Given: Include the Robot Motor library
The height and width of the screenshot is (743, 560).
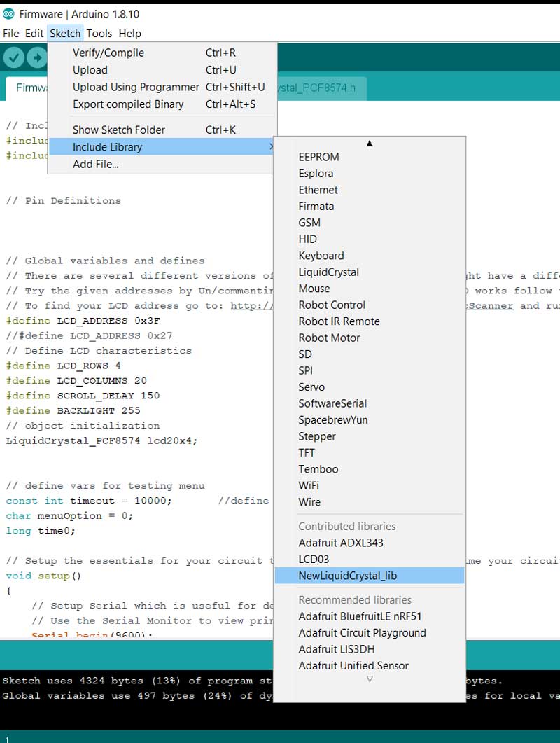Looking at the screenshot, I should [370, 338].
